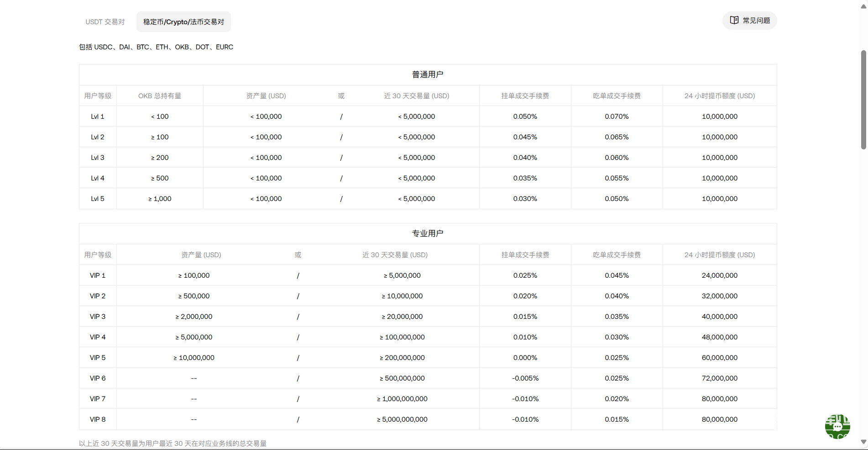868x450 pixels.
Task: Click the book icon beside 常见问题
Action: point(734,20)
